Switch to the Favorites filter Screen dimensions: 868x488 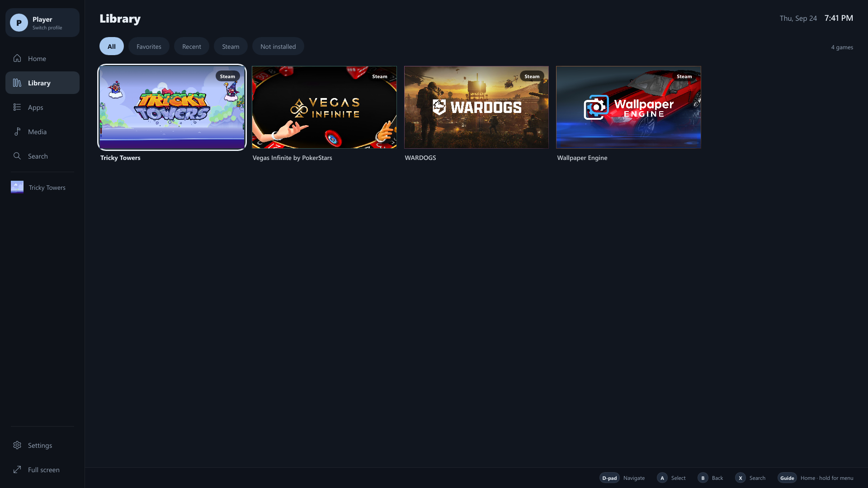pos(149,46)
